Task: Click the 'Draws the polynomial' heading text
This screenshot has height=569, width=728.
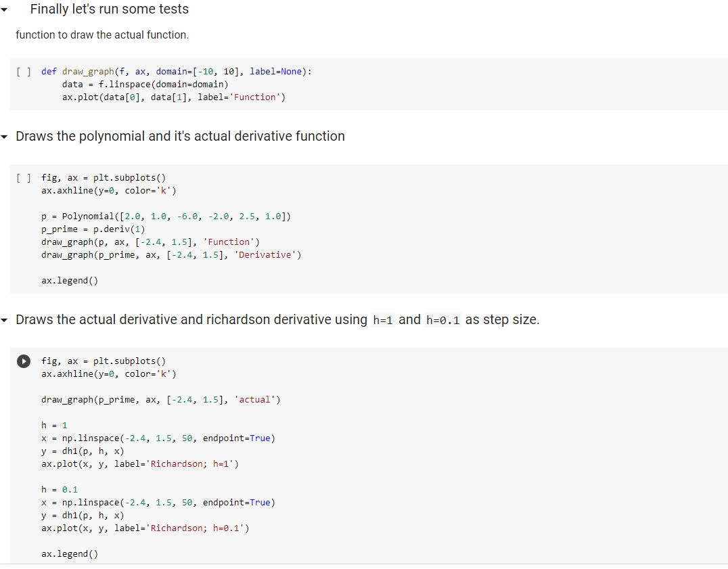Action: coord(181,136)
